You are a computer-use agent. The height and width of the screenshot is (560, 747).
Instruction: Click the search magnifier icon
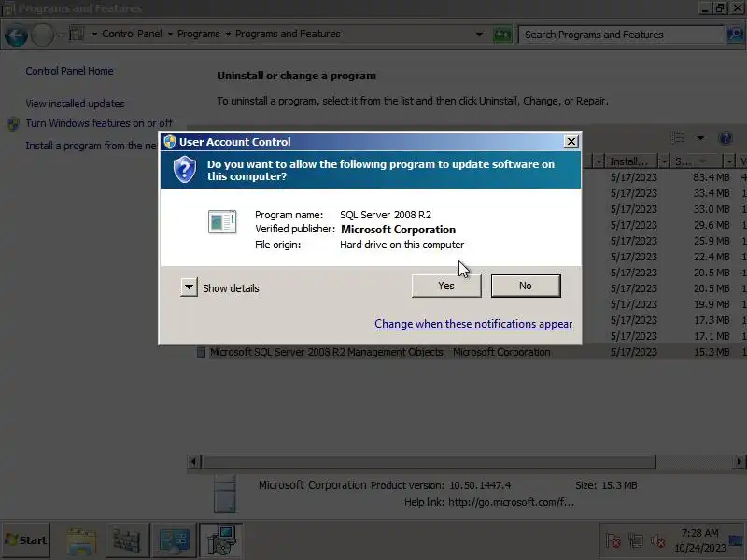click(x=736, y=35)
